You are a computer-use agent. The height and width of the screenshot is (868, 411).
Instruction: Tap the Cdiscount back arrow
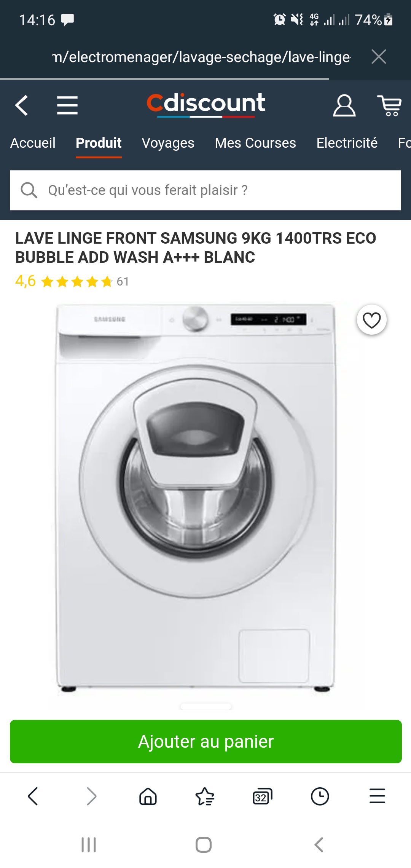point(22,105)
